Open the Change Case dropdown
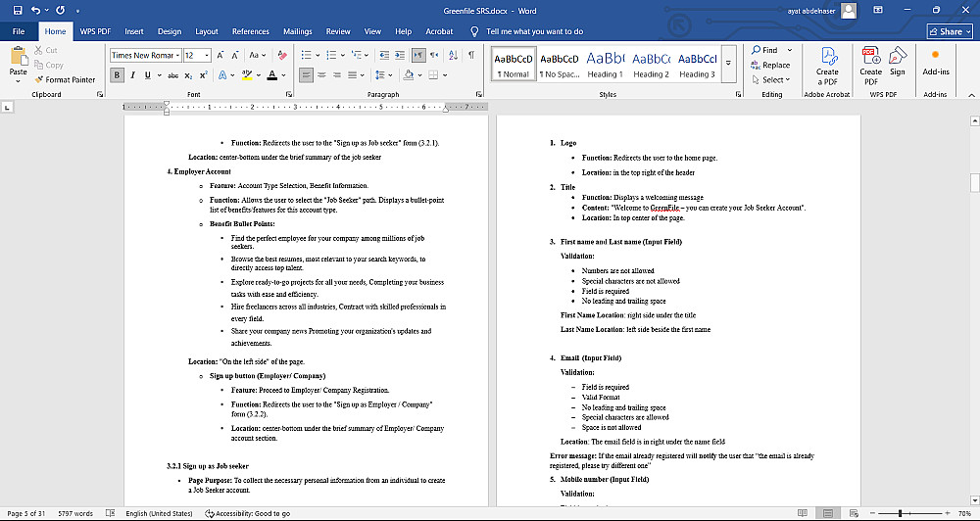980x521 pixels. [x=258, y=55]
